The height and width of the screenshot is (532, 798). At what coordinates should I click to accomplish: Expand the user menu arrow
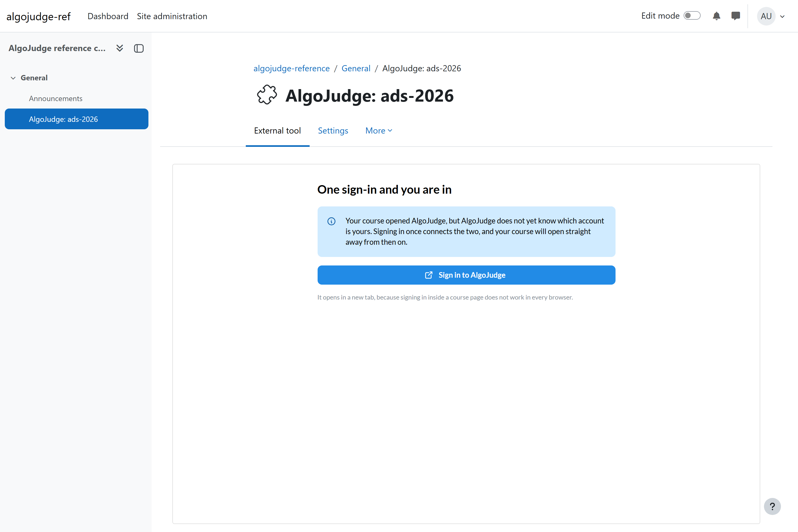(782, 16)
